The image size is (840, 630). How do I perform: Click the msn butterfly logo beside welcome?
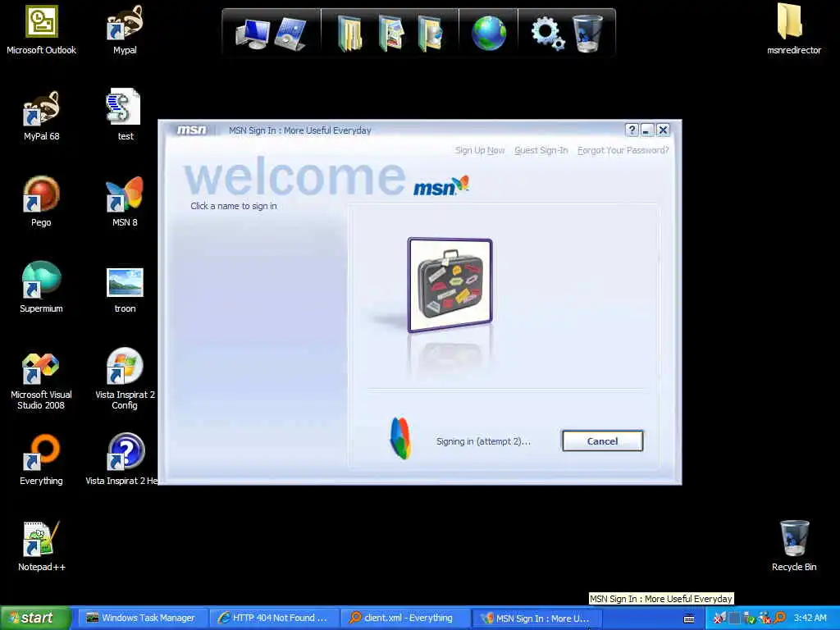[441, 186]
